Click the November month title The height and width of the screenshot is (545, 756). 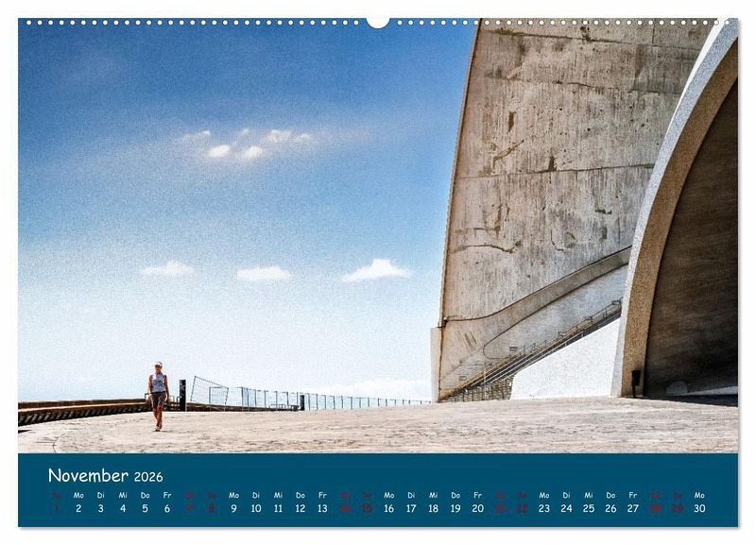pos(88,476)
